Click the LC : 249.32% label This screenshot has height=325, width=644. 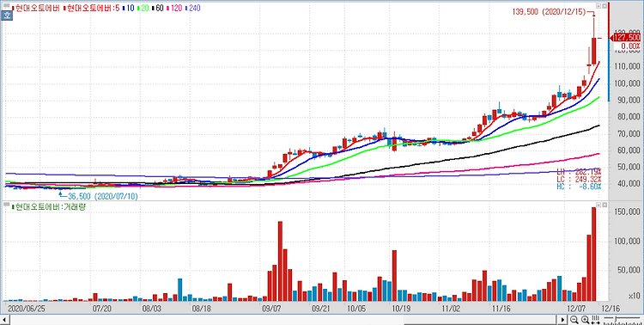579,180
